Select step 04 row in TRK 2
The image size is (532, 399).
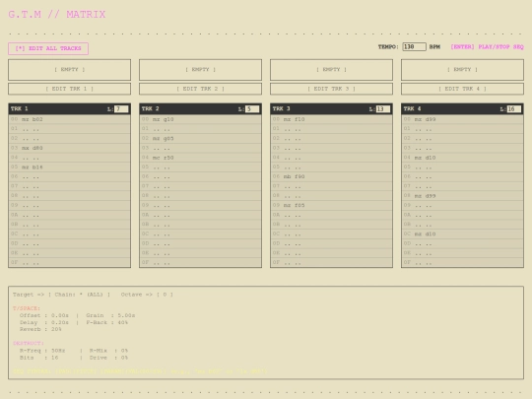(x=200, y=158)
